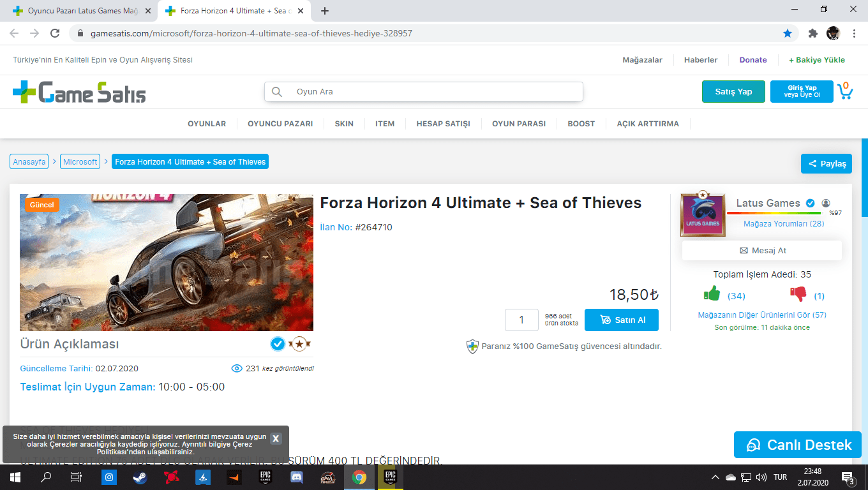Screen dimensions: 868x490
Task: Click the GameSatış guarantee shield icon
Action: (472, 346)
